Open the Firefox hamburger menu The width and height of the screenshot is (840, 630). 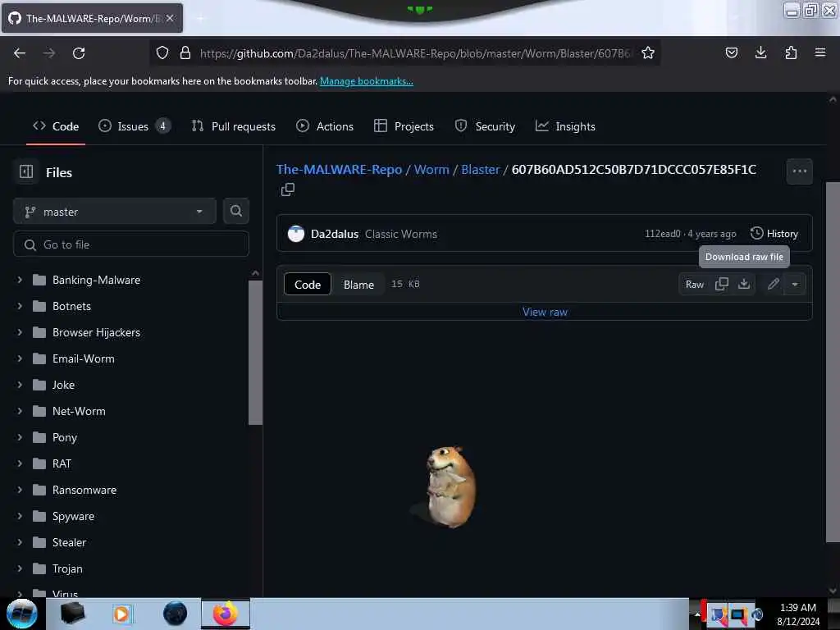pos(819,52)
